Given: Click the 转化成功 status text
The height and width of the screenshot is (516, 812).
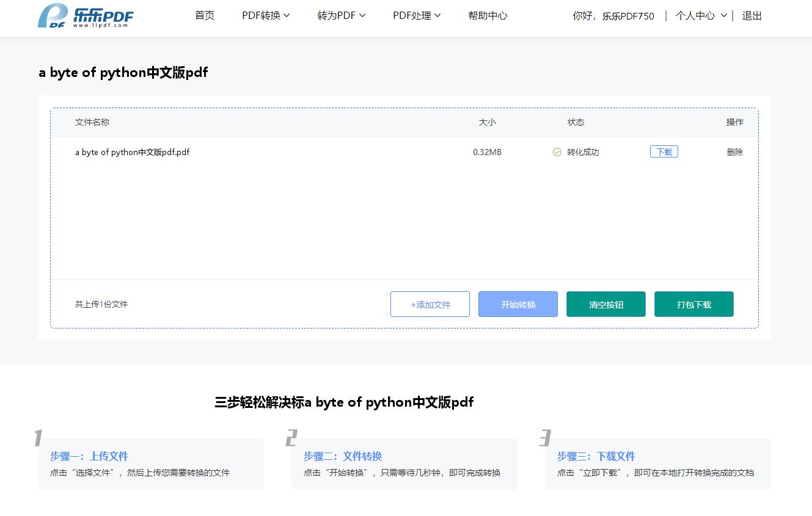Looking at the screenshot, I should point(583,152).
